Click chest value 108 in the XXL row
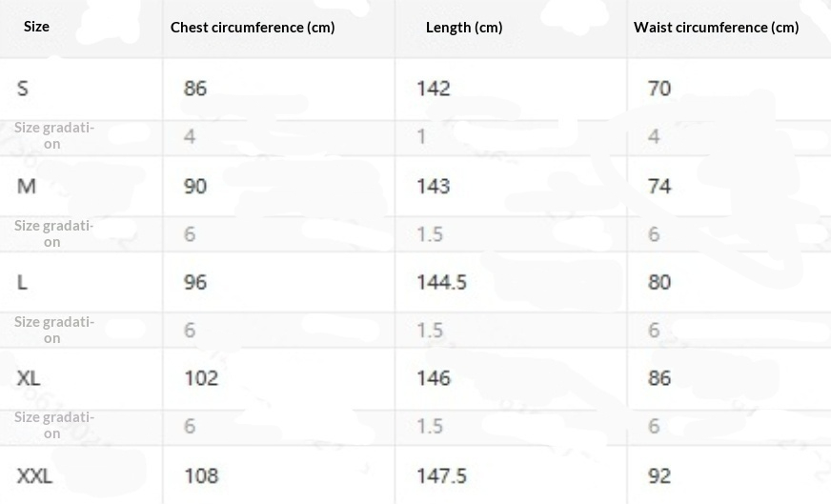This screenshot has height=504, width=831. click(x=201, y=475)
